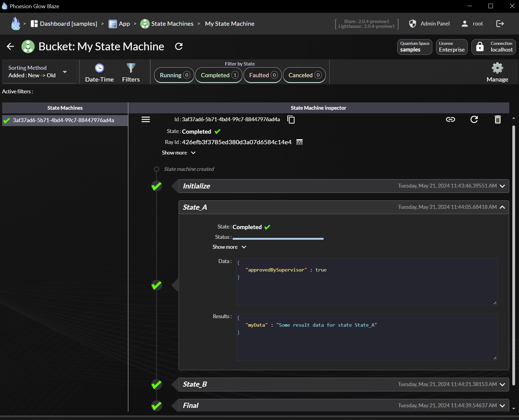Image resolution: width=519 pixels, height=420 pixels.
Task: Refresh the state machine inspector
Action: [474, 120]
